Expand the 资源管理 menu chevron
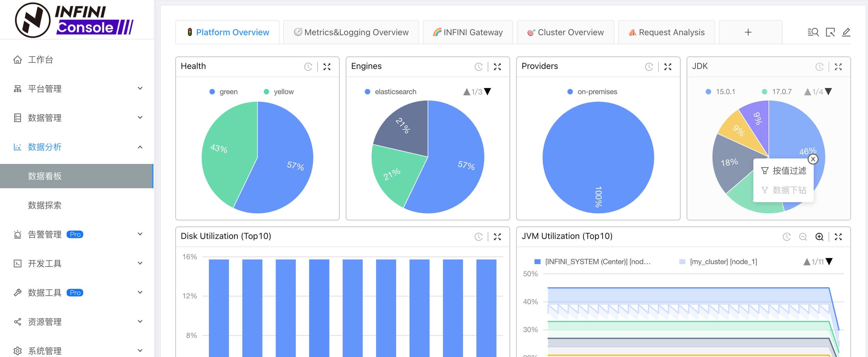The height and width of the screenshot is (357, 868). (x=140, y=321)
